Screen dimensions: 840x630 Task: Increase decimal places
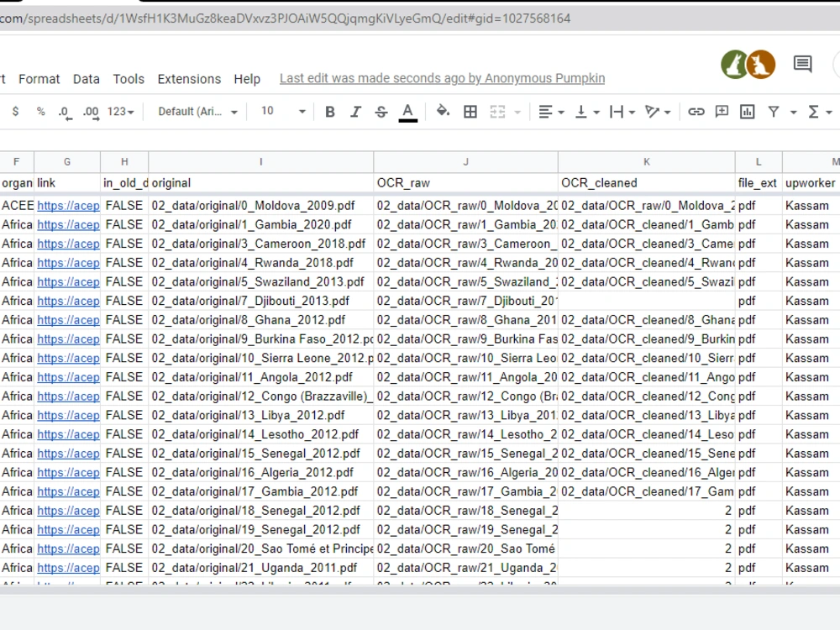click(x=91, y=112)
